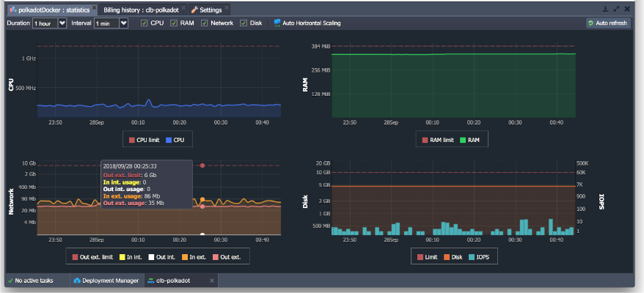This screenshot has width=644, height=293.
Task: Uncheck the CPU checkbox
Action: point(144,23)
